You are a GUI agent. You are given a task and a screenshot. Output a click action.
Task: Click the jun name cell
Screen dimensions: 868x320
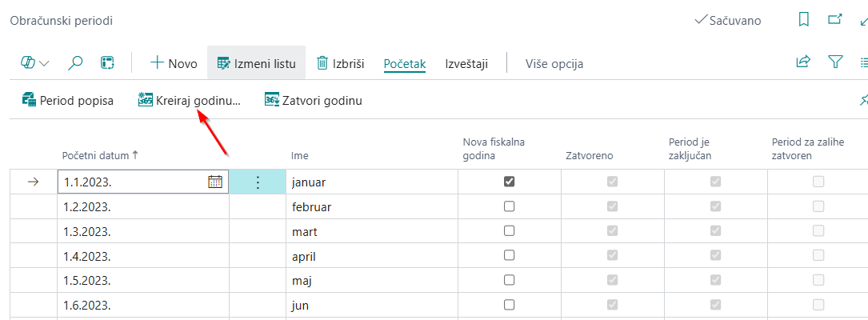(372, 305)
